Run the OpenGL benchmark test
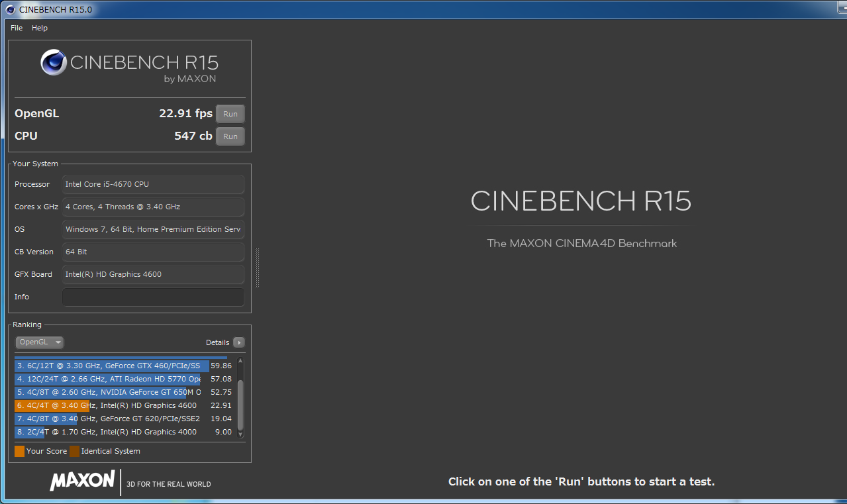Viewport: 847px width, 504px height. tap(230, 114)
